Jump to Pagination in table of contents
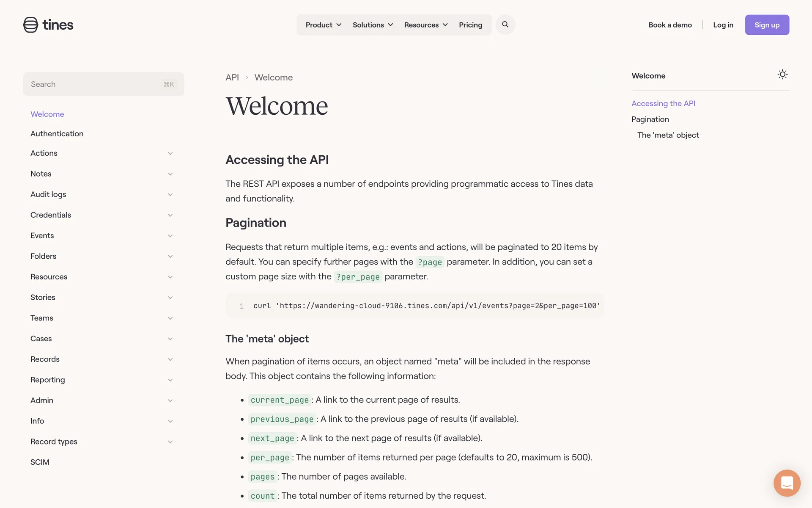 (650, 119)
